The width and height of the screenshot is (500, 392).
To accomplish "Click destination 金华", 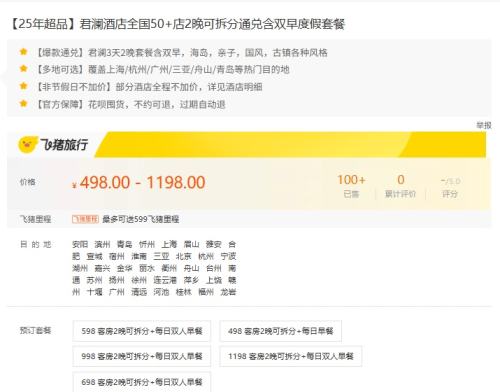I will (x=125, y=268).
